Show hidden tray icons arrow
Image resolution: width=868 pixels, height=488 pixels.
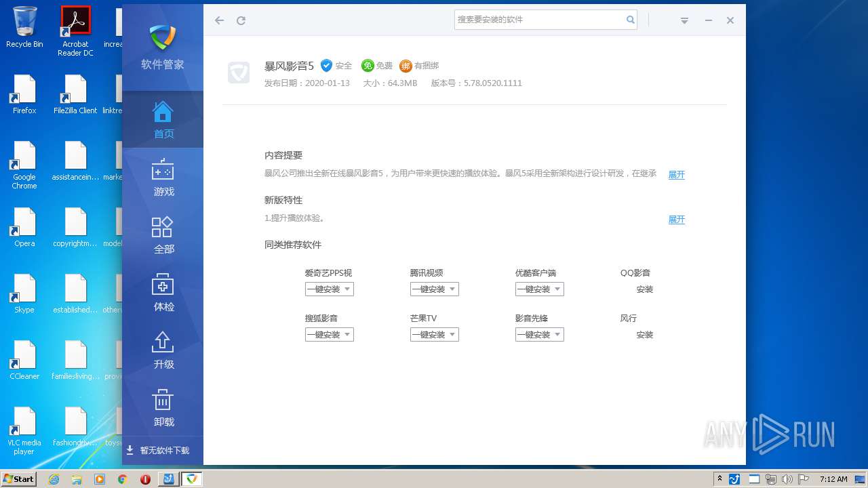(x=719, y=479)
